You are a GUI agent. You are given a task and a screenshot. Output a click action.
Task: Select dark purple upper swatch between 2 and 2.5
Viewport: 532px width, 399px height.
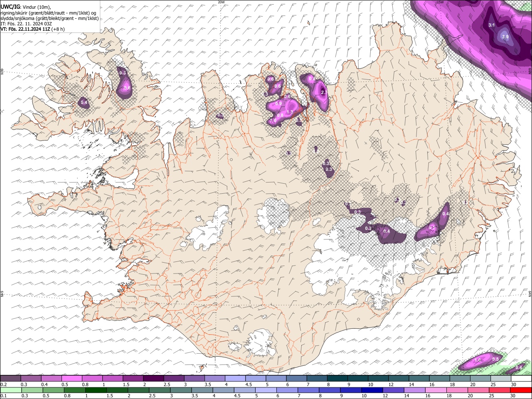pyautogui.click(x=153, y=379)
